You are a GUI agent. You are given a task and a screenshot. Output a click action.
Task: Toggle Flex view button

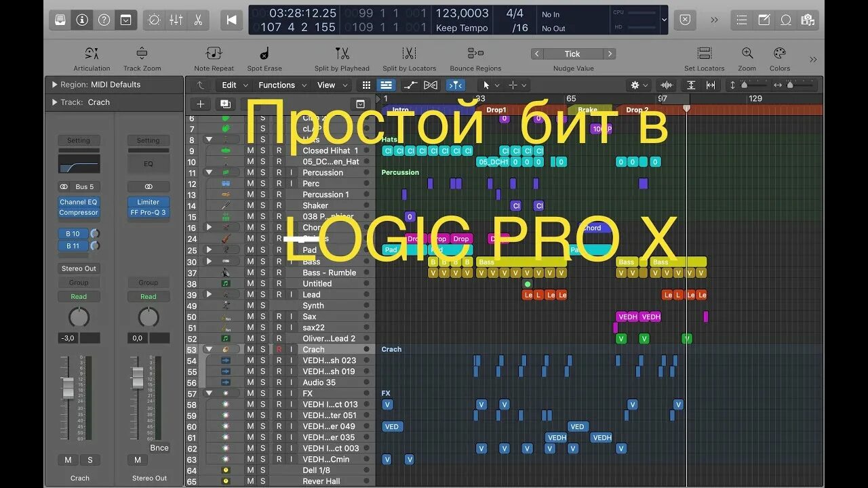pos(431,85)
